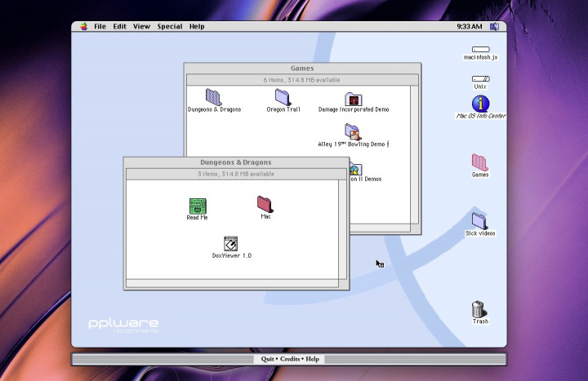
Task: Open the Mac OS Info Center icon
Action: pos(480,104)
